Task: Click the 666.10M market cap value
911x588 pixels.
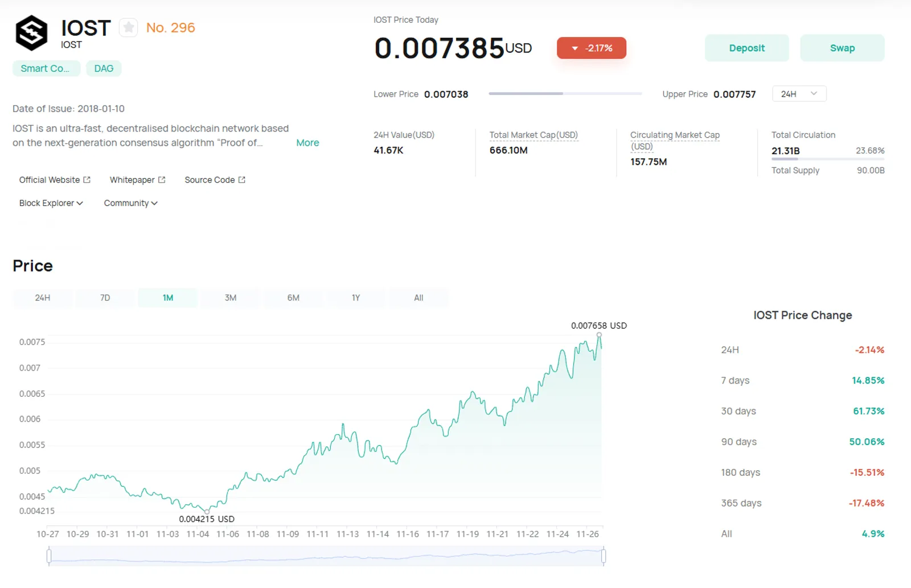Action: click(x=508, y=151)
